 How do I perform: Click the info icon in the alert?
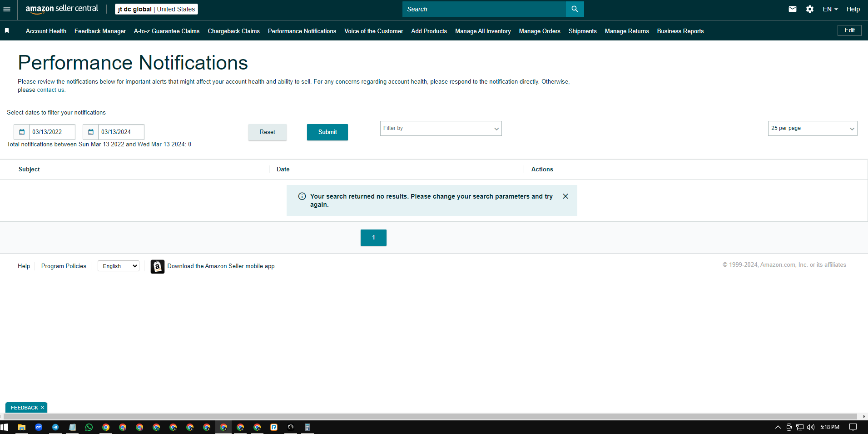pos(302,196)
